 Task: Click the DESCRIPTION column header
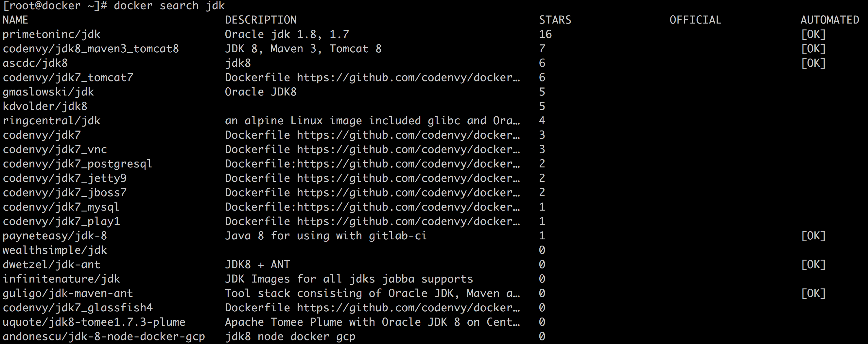pyautogui.click(x=260, y=20)
